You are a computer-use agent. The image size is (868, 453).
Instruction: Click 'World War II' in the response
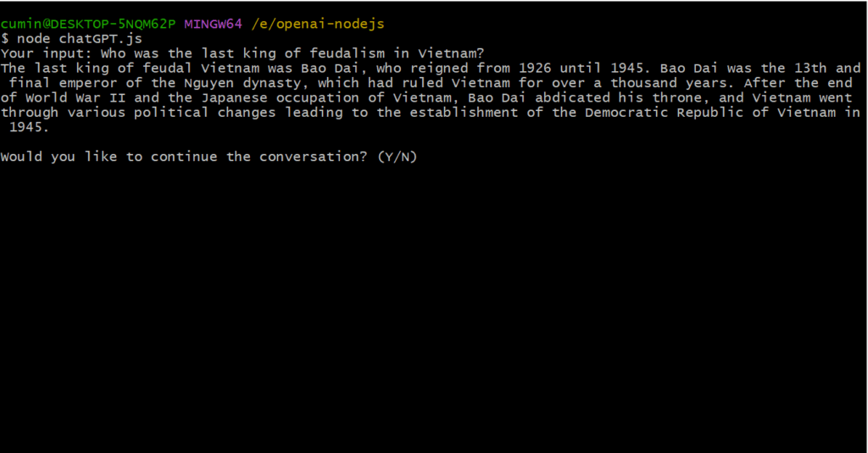[x=75, y=98]
